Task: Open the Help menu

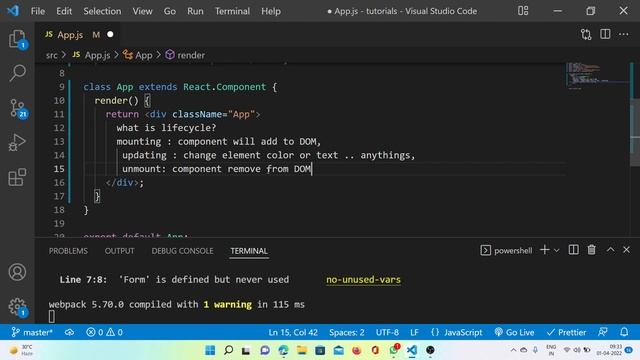Action: (271, 11)
